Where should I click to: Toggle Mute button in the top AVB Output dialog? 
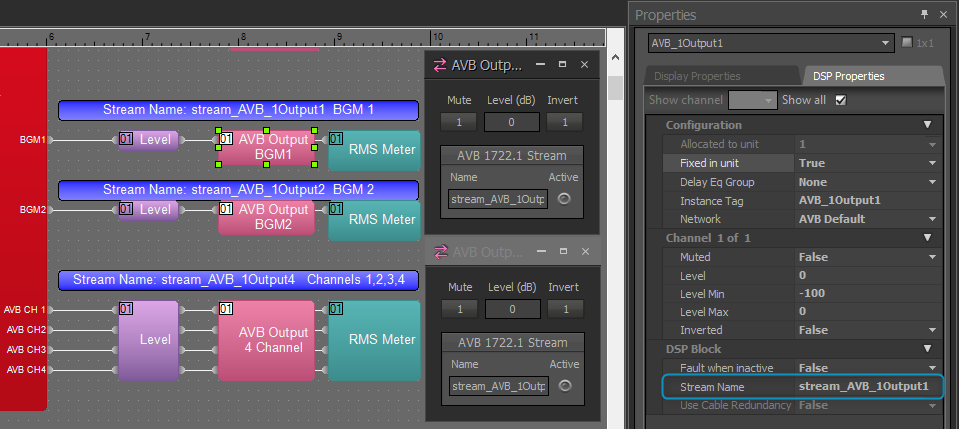click(458, 122)
